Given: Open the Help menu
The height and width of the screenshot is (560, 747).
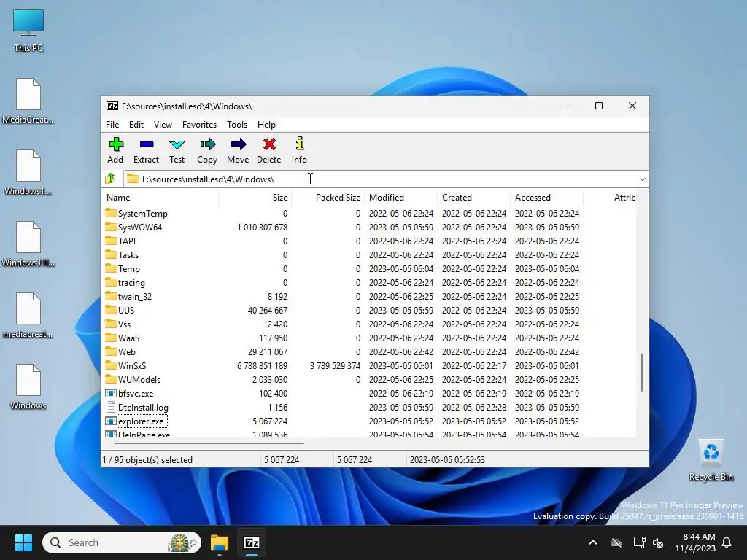Looking at the screenshot, I should click(266, 124).
